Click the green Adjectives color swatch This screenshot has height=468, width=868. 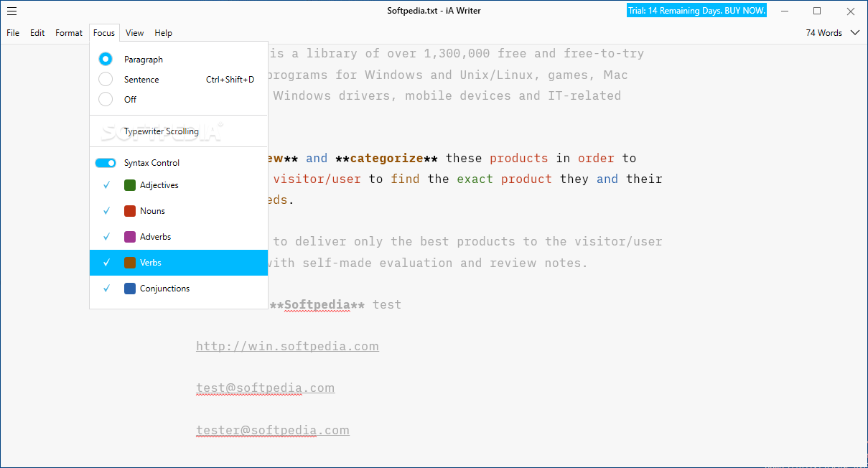tap(130, 185)
